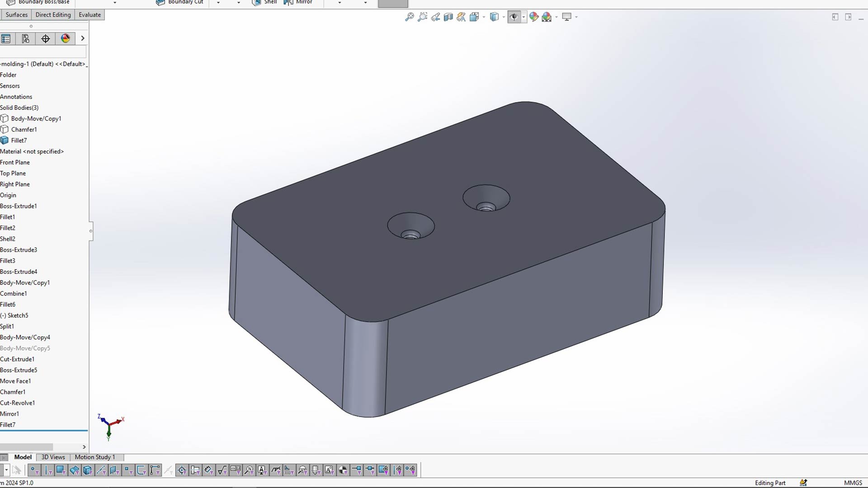This screenshot has height=488, width=868.
Task: Select Zoom to Area tool
Action: (x=422, y=17)
